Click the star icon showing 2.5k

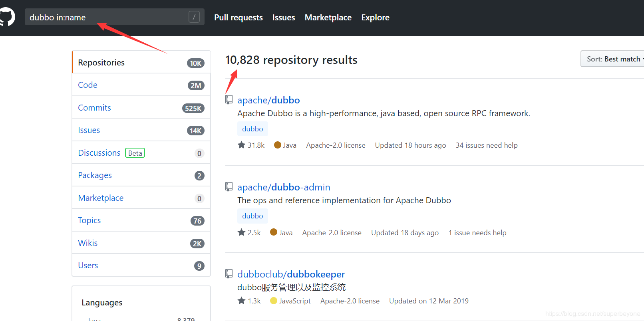241,232
